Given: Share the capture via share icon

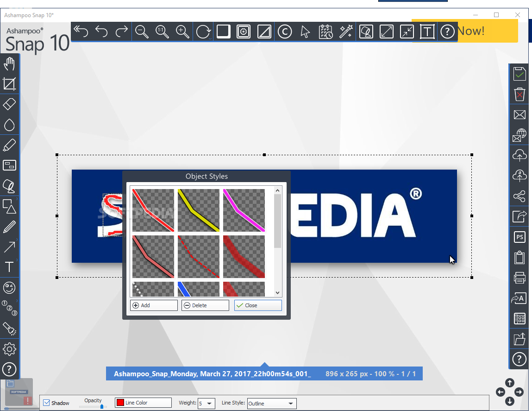Looking at the screenshot, I should click(x=519, y=196).
